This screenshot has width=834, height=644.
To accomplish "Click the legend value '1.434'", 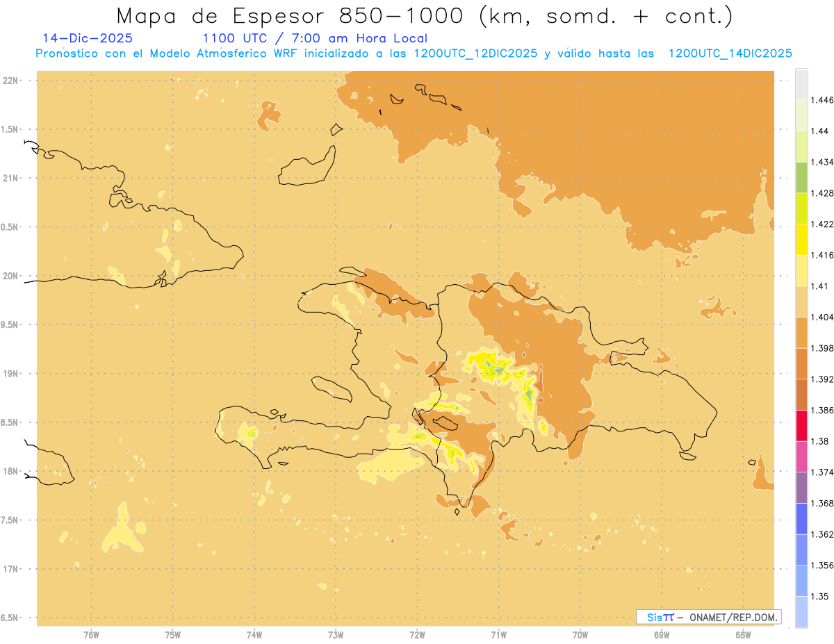I will [x=823, y=162].
